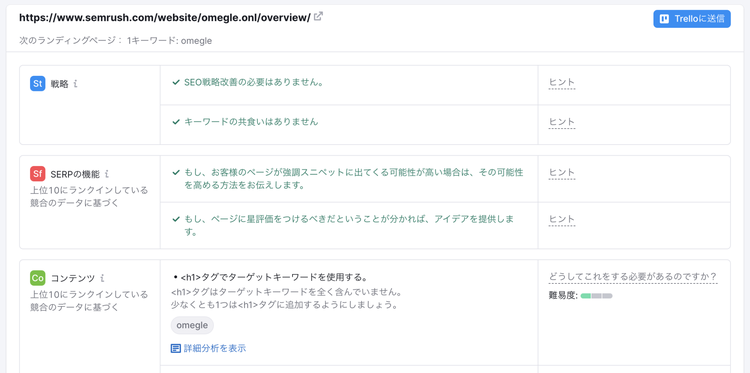
Task: Click the red Sf SERP badge icon
Action: 38,174
